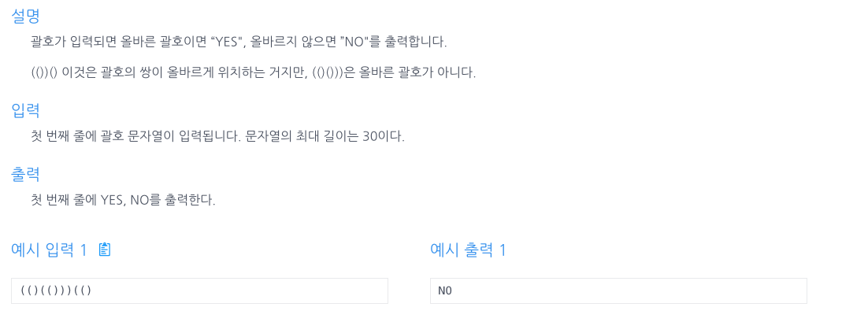Screen dimensions: 868x333
Task: Click the 예시 출력 1 heading text
Action: click(469, 250)
